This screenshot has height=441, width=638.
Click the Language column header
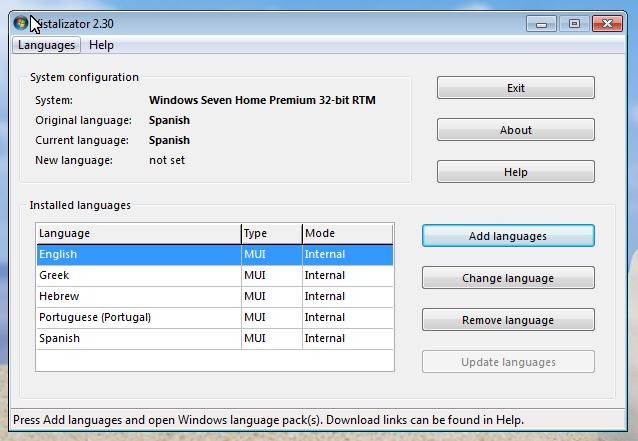point(138,234)
